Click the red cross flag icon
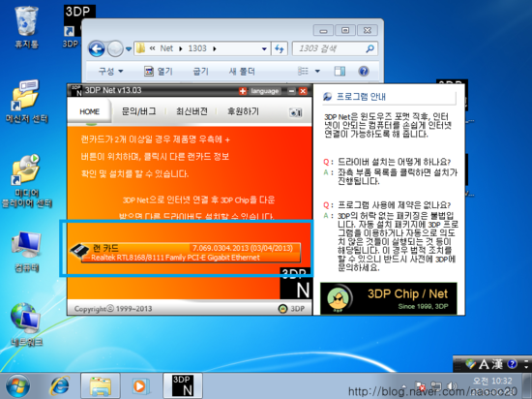This screenshot has width=532, height=399. coord(243,91)
